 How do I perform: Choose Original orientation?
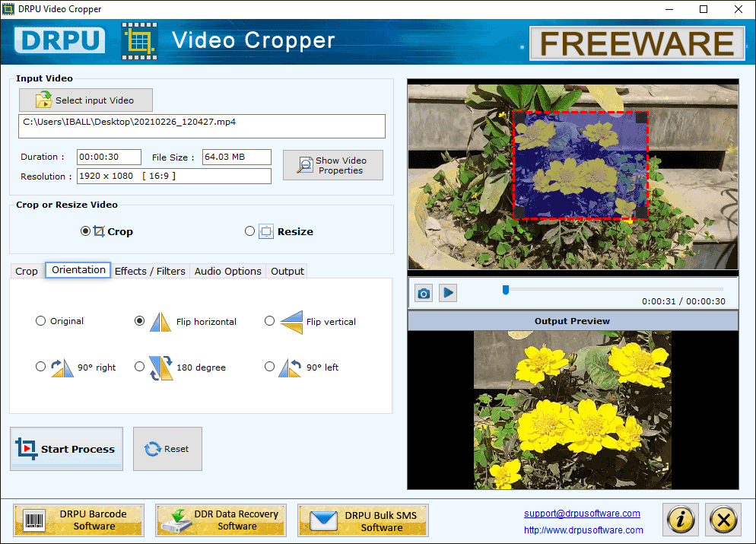coord(40,321)
